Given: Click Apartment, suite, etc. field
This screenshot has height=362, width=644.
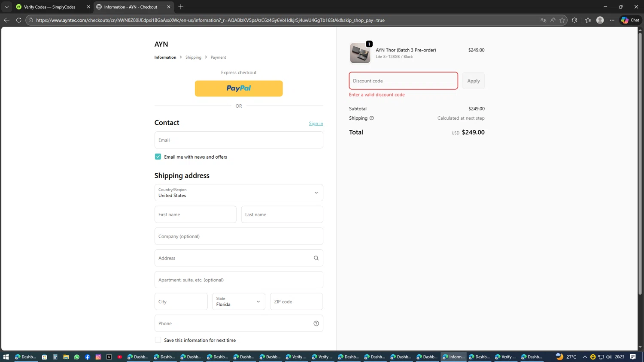Looking at the screenshot, I should coord(239,280).
